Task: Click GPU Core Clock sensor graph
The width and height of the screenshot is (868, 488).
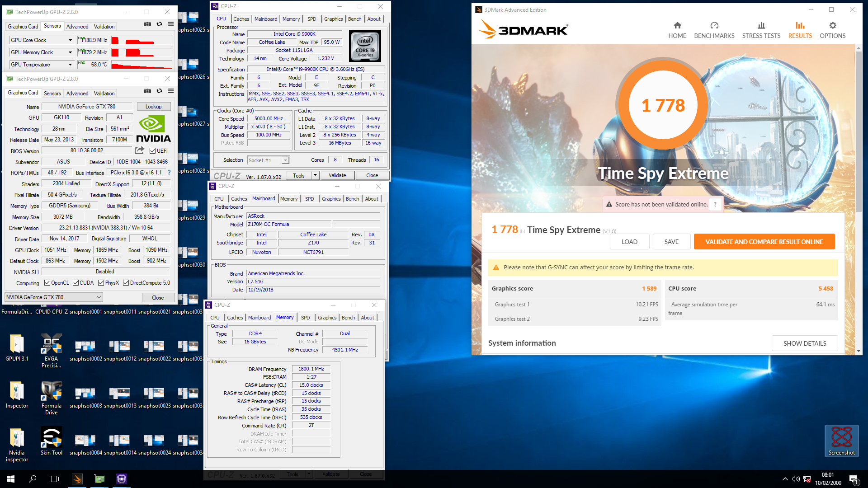Action: [142, 40]
